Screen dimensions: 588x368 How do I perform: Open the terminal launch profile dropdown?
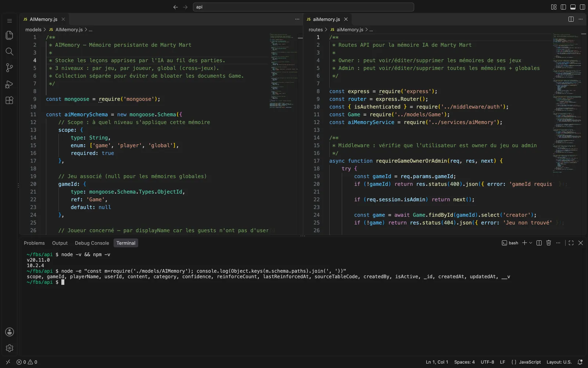(531, 243)
